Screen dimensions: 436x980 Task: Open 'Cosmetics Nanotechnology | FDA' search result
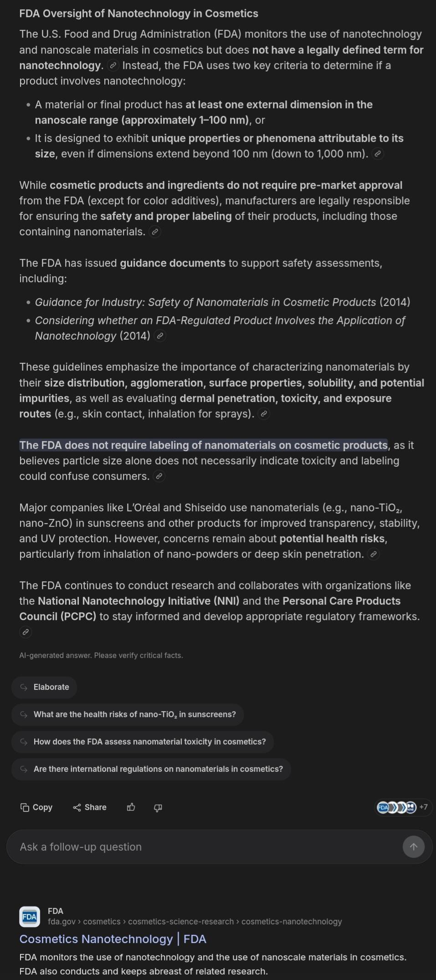(113, 939)
